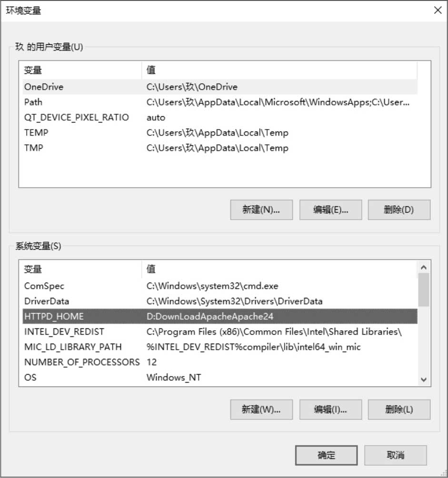
Task: Click 删除(D) button for user variables
Action: click(x=399, y=210)
